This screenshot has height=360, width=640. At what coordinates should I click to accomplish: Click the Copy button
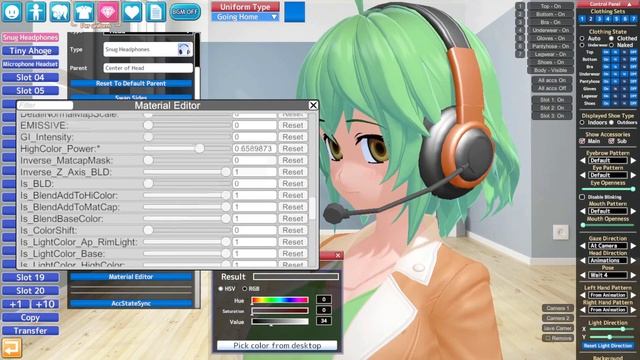point(30,318)
